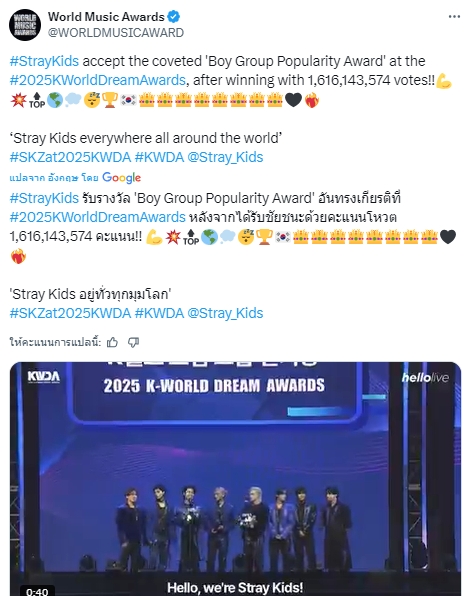Open the #SKZat2025KWDA hashtag in original tweet
This screenshot has width=468, height=596.
pos(70,157)
